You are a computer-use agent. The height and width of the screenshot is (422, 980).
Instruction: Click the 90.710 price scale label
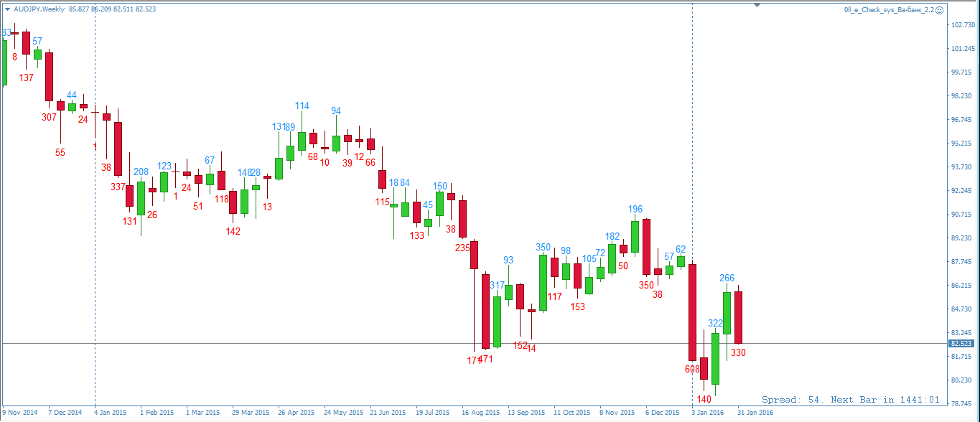[962, 215]
